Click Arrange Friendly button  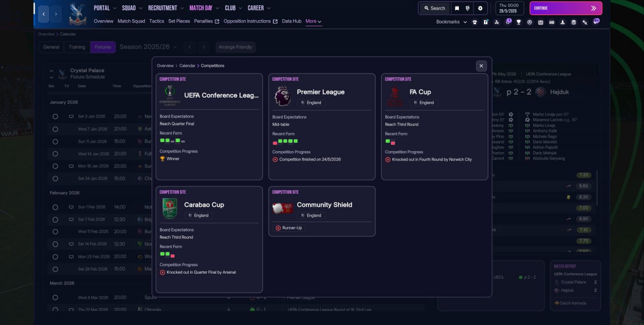(x=235, y=47)
